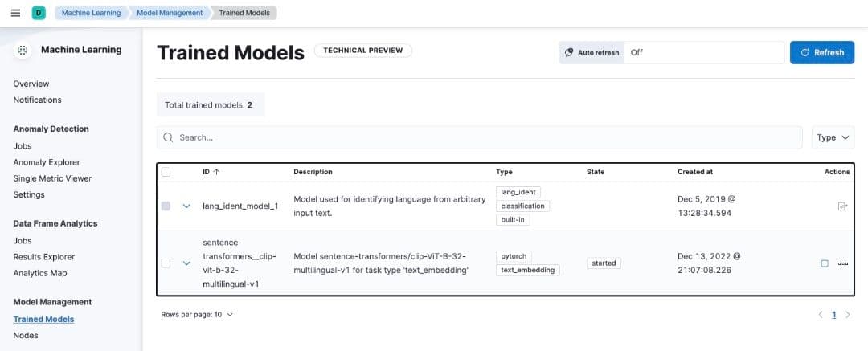Open the hamburger navigation menu
This screenshot has width=868, height=351.
pos(15,13)
